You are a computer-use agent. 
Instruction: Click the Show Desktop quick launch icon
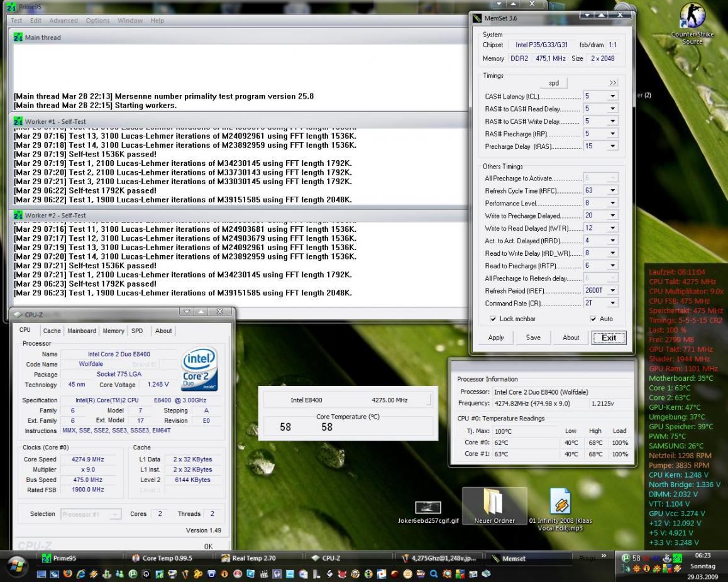pyautogui.click(x=41, y=574)
